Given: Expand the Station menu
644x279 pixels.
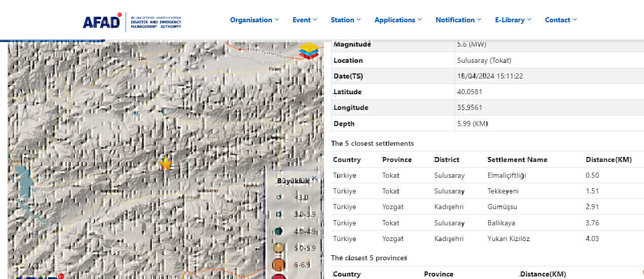Looking at the screenshot, I should click(346, 20).
